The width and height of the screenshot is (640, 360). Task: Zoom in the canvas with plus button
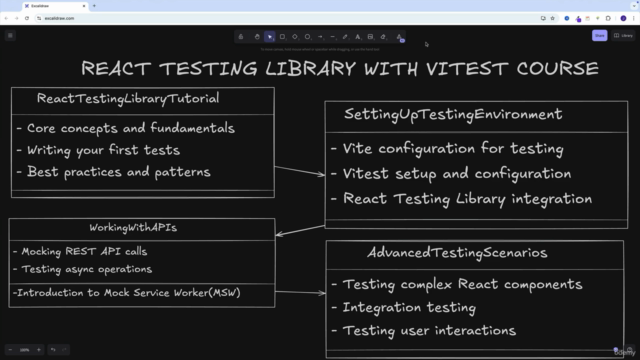(x=39, y=350)
